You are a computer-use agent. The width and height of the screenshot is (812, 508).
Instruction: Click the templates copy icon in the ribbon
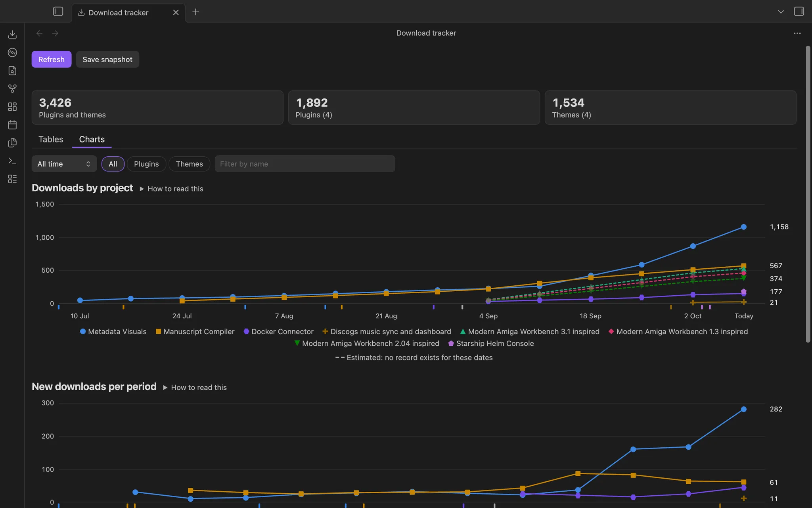(12, 143)
